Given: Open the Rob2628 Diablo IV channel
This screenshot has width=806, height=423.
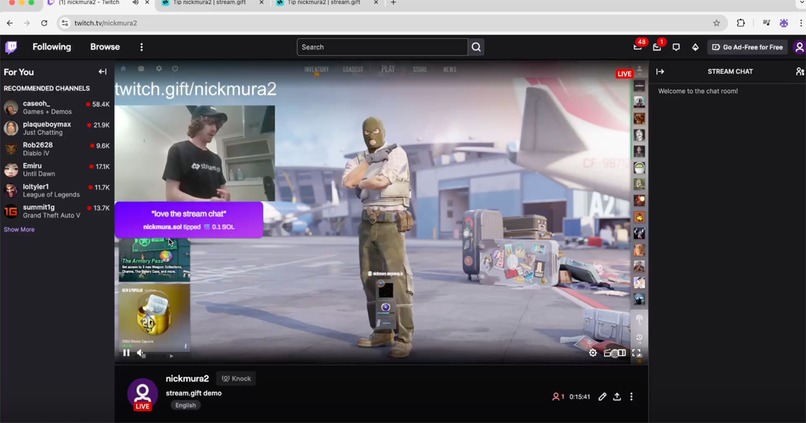Looking at the screenshot, I should (57, 149).
